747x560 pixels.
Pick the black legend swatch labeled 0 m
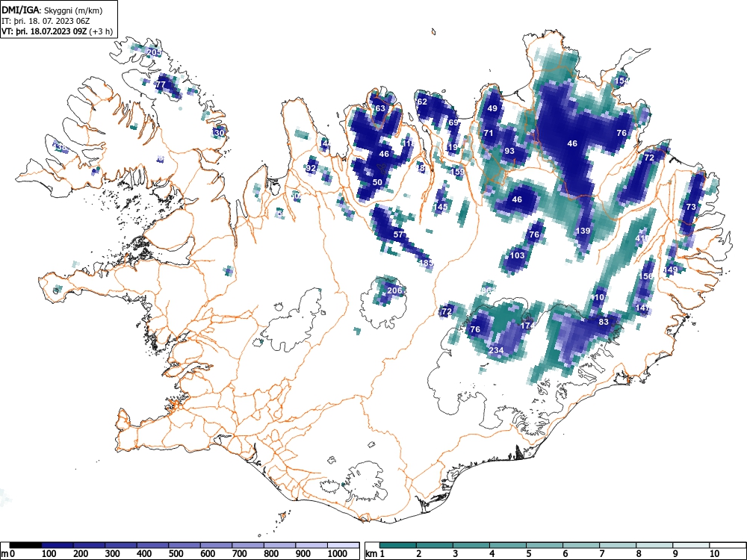tap(25, 545)
